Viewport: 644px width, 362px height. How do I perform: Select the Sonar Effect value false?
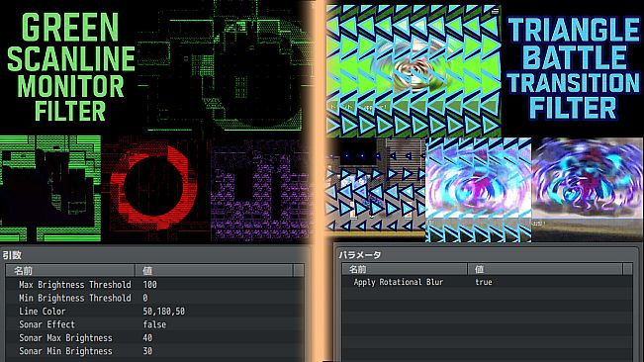point(154,324)
